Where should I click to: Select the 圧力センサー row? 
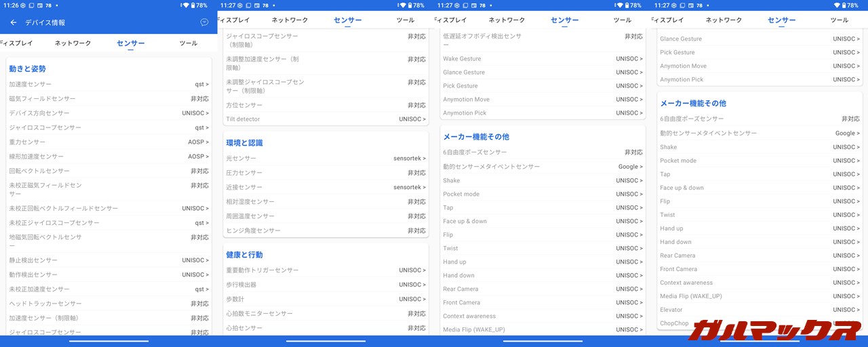(x=325, y=173)
